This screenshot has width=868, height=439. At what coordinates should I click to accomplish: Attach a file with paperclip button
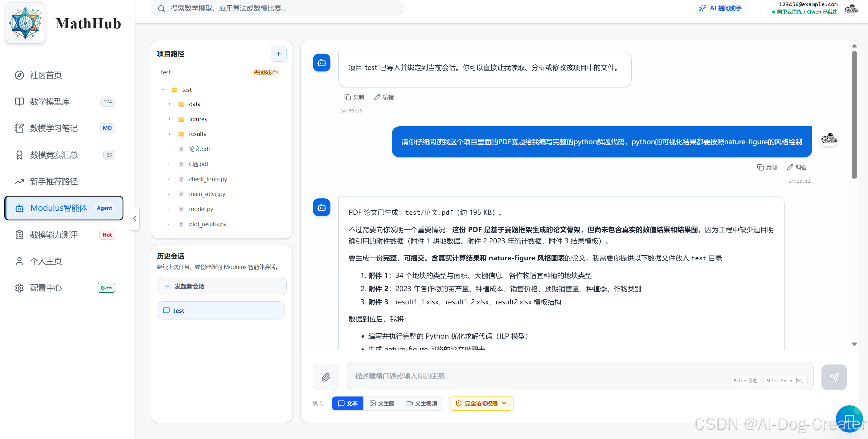(x=326, y=377)
